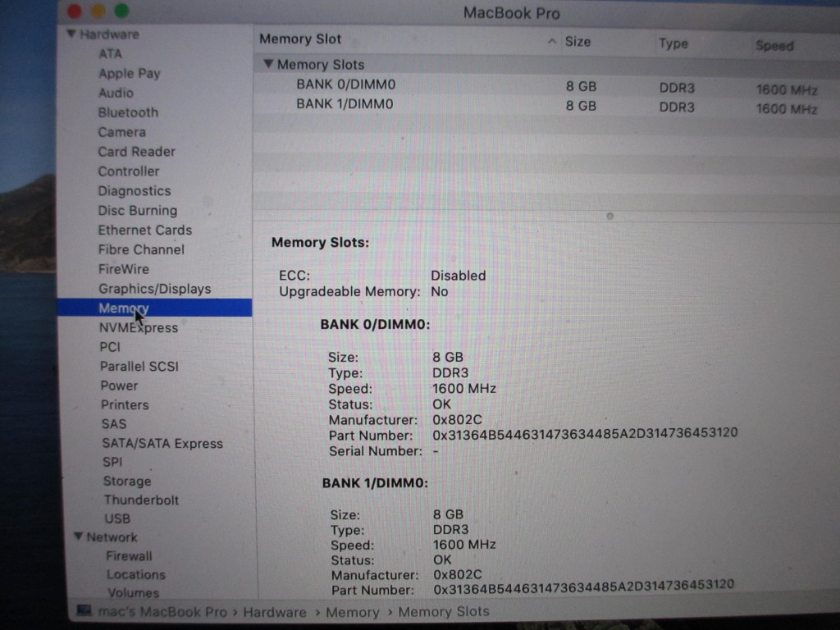
Task: Select the highlighted Memory sidebar item
Action: pos(154,308)
